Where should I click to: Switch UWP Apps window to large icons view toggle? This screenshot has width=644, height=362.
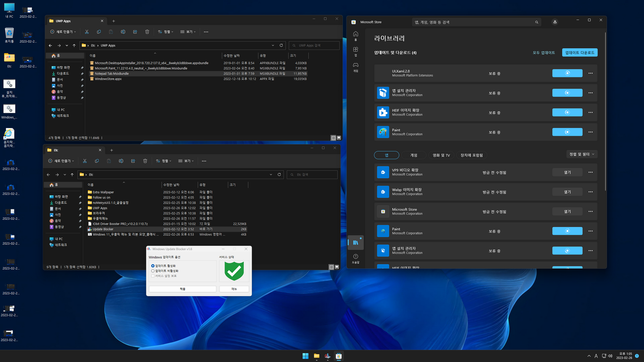(339, 138)
